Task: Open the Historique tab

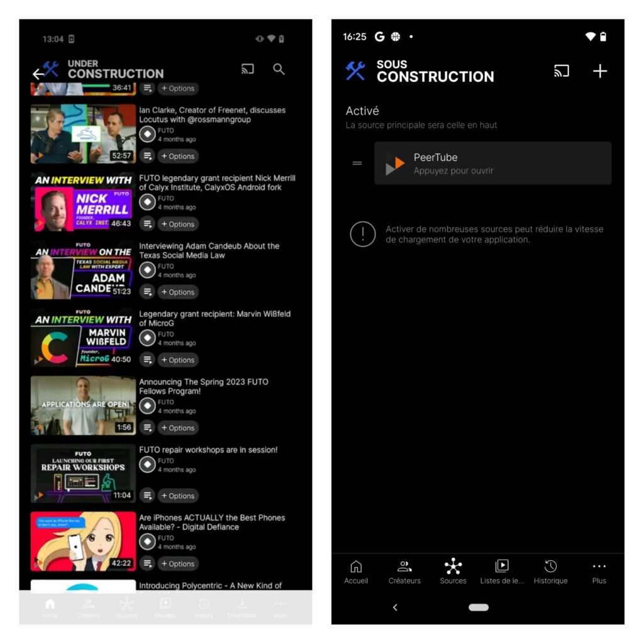Action: click(x=550, y=572)
